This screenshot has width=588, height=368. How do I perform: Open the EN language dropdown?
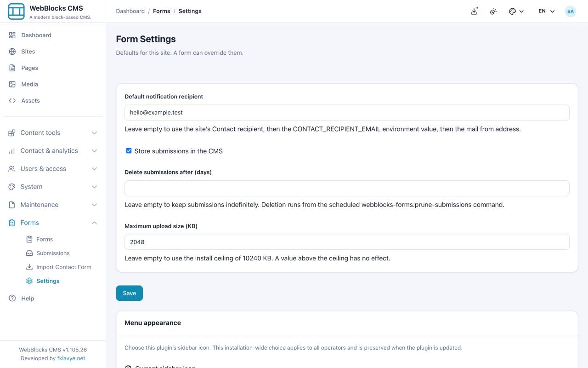(x=547, y=11)
